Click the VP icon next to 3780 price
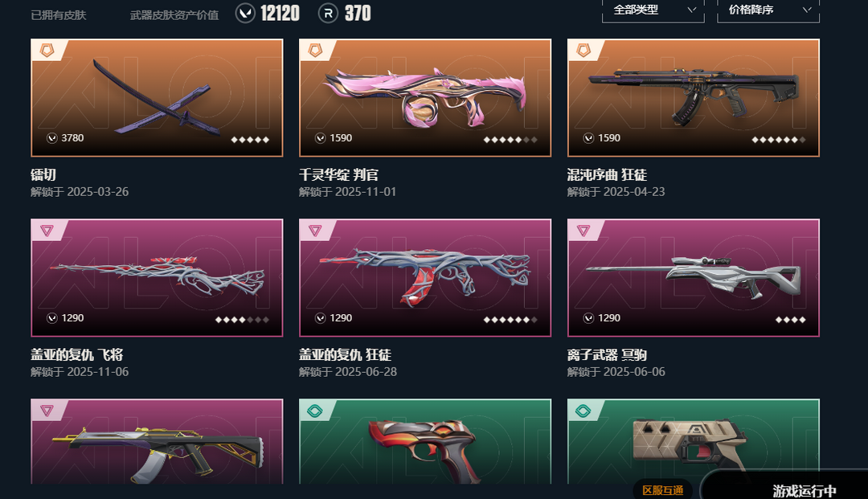This screenshot has width=868, height=499. coord(52,137)
